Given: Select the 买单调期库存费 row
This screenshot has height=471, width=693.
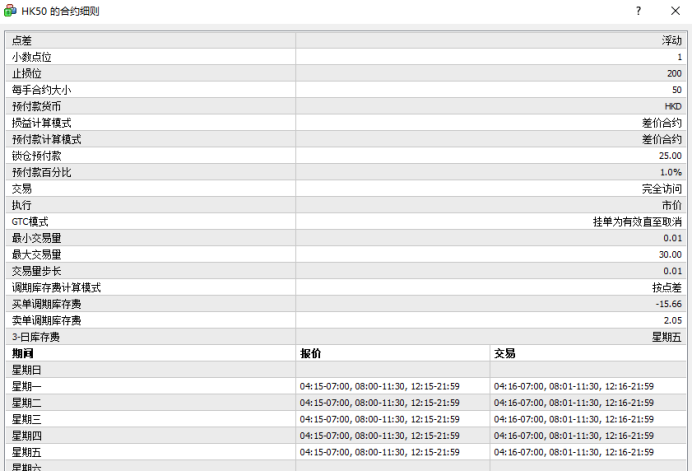Looking at the screenshot, I should 150,303.
